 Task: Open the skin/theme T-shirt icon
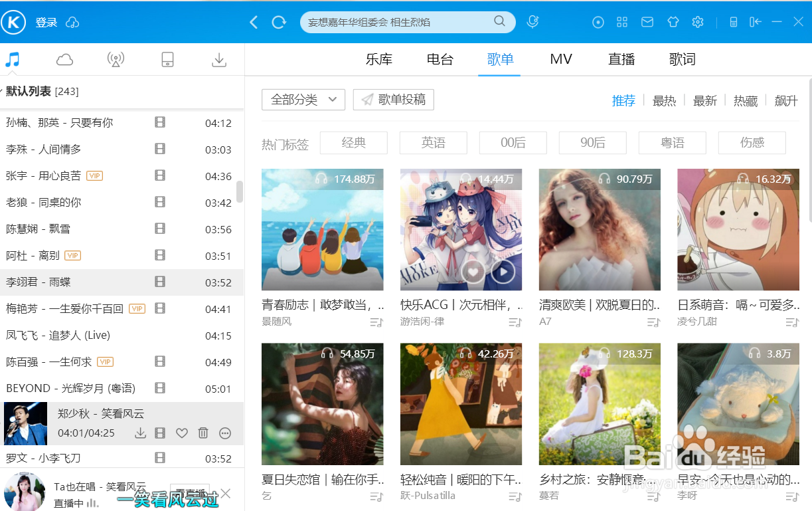[x=673, y=22]
